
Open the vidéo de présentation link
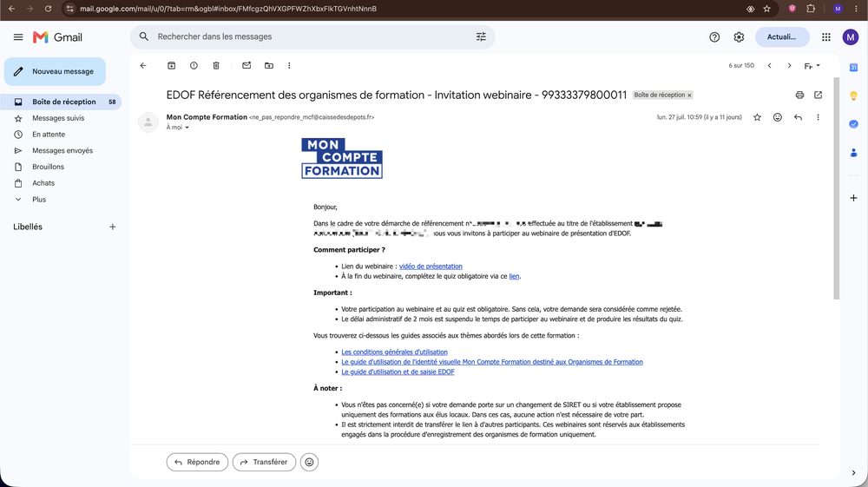pos(431,267)
